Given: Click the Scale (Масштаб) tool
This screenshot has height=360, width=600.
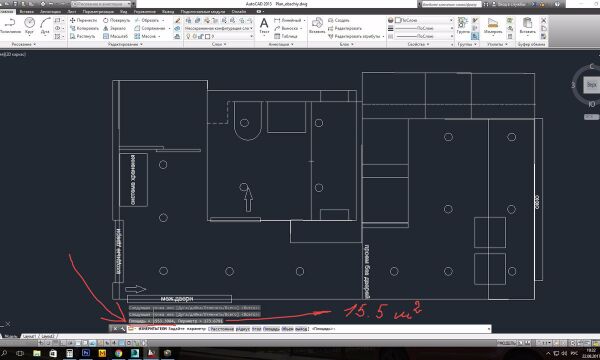Looking at the screenshot, I should 115,36.
